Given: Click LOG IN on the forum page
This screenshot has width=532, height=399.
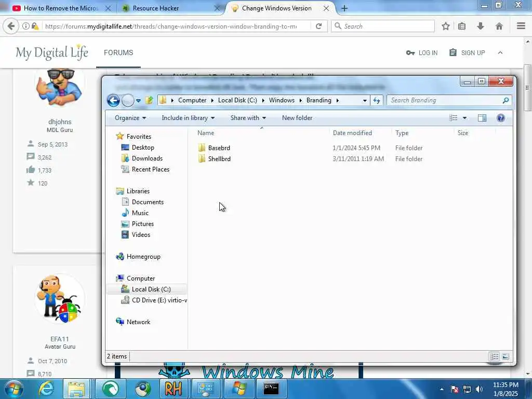Looking at the screenshot, I should click(422, 53).
